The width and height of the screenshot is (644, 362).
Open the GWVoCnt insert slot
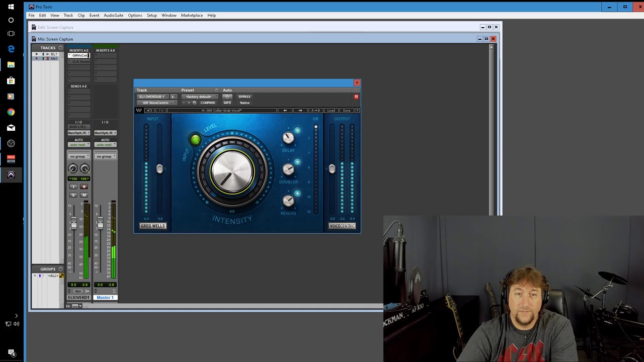(x=79, y=56)
